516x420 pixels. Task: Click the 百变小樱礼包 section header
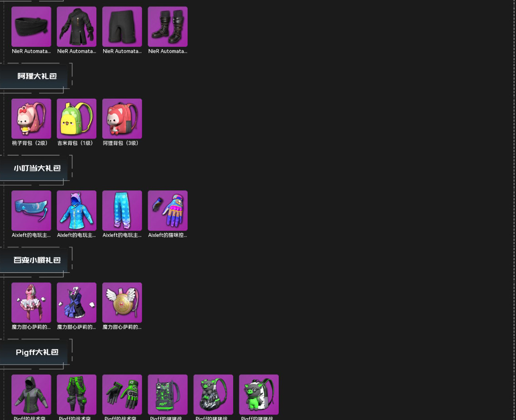(x=36, y=260)
